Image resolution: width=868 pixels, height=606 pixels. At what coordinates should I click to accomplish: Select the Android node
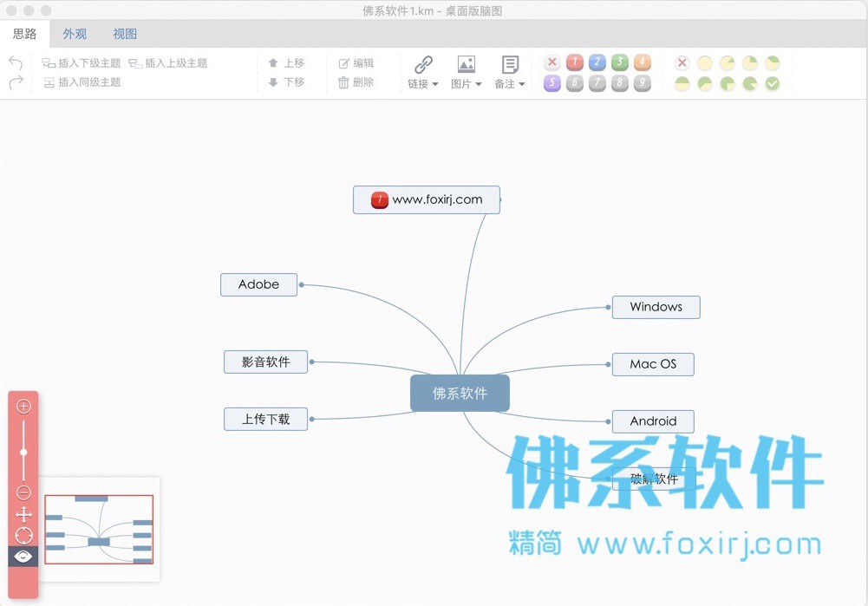point(653,421)
